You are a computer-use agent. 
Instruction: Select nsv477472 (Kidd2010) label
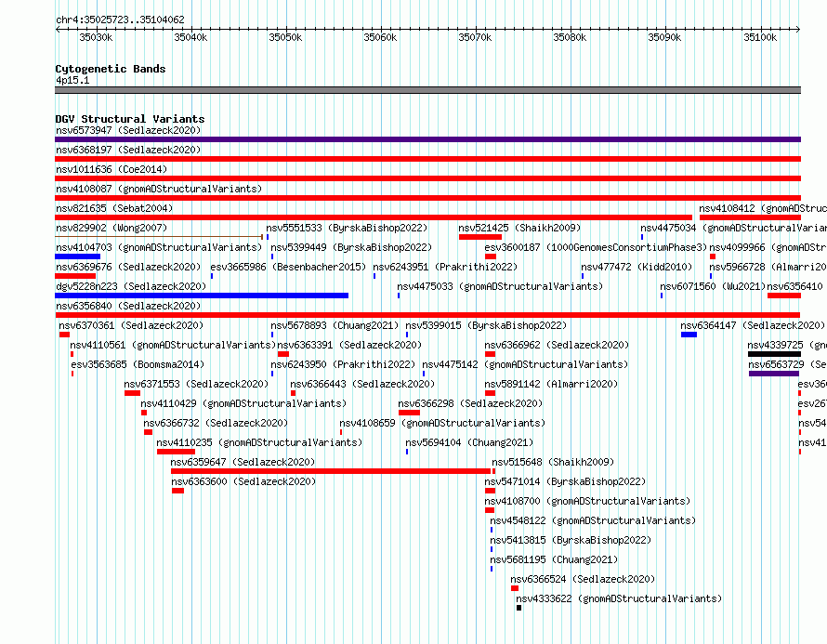click(x=637, y=267)
